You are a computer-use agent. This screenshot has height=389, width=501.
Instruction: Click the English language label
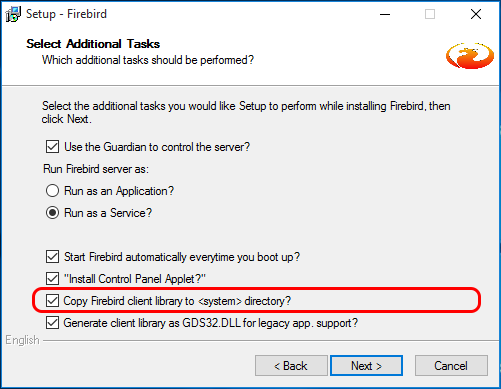point(22,340)
